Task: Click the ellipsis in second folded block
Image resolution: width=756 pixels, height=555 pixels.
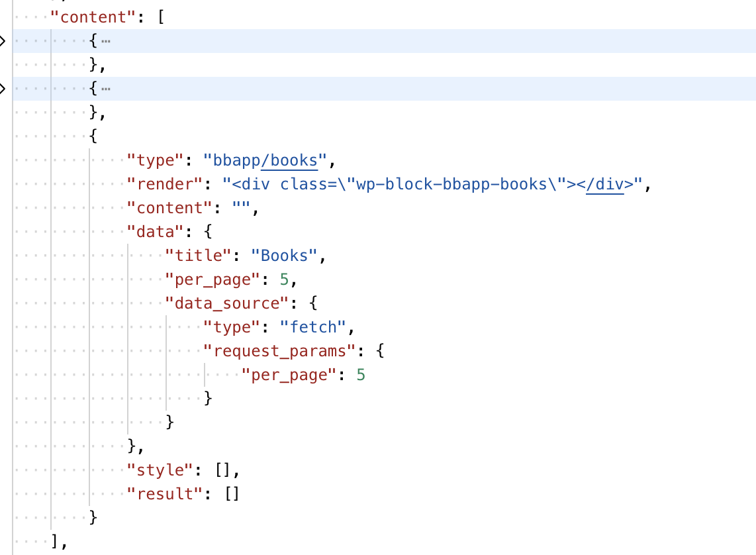Action: point(105,89)
